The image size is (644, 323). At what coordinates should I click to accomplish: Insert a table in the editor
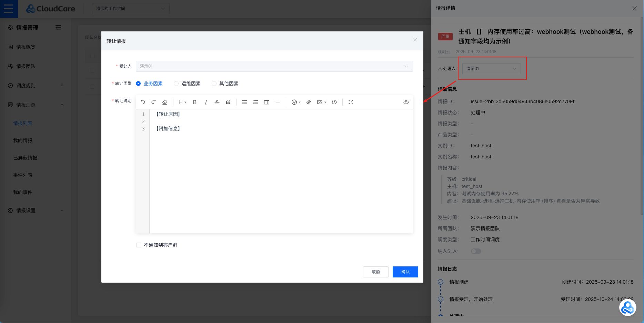pyautogui.click(x=266, y=102)
